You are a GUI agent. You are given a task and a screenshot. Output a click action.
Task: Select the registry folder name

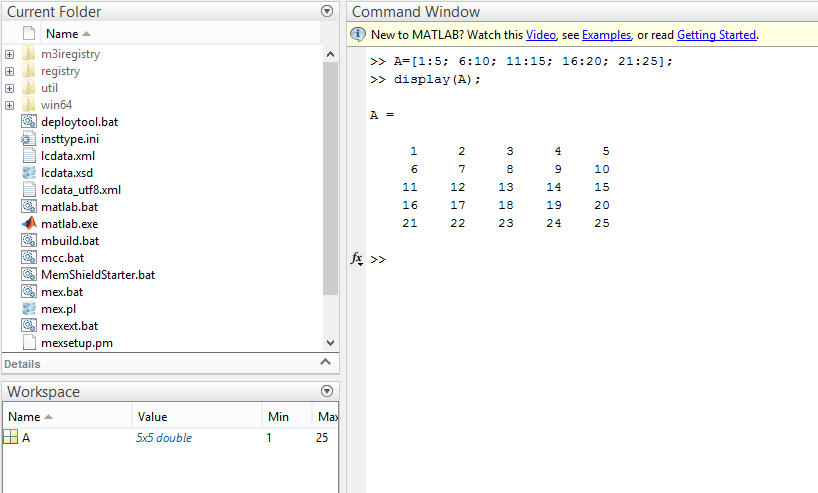[61, 71]
